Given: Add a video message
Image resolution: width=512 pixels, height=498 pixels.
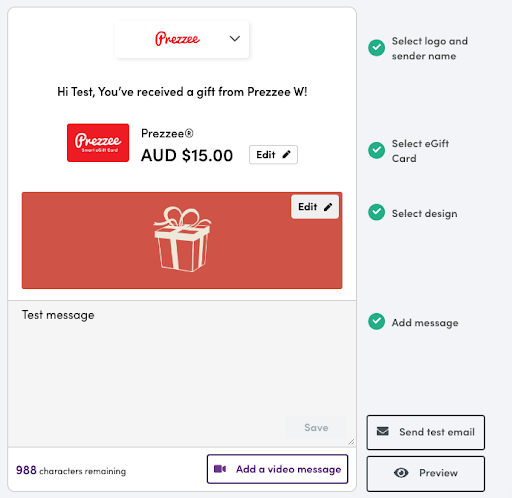Looking at the screenshot, I should 277,469.
